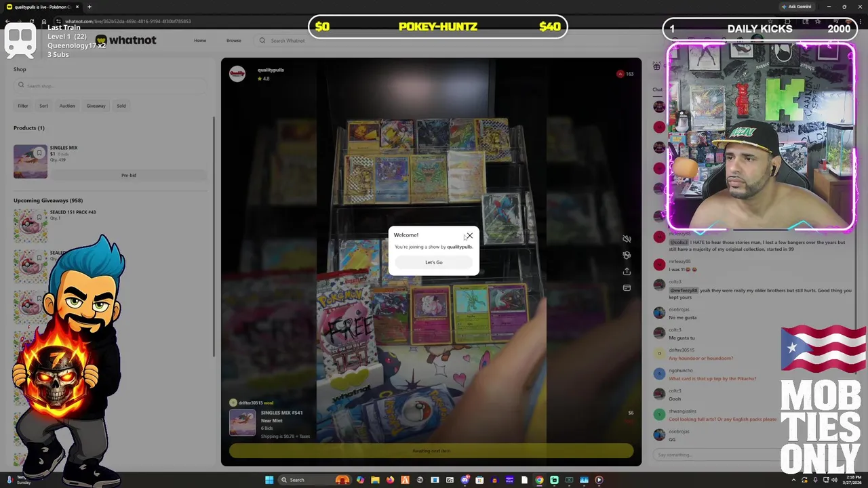The width and height of the screenshot is (868, 488).
Task: Open Google Chrome taskbar icon
Action: coord(539,480)
